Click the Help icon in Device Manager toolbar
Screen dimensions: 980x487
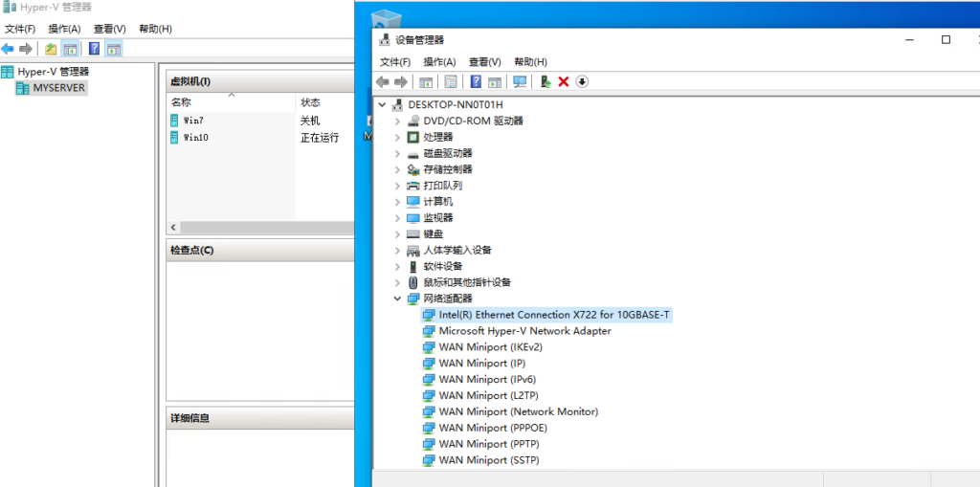(476, 82)
